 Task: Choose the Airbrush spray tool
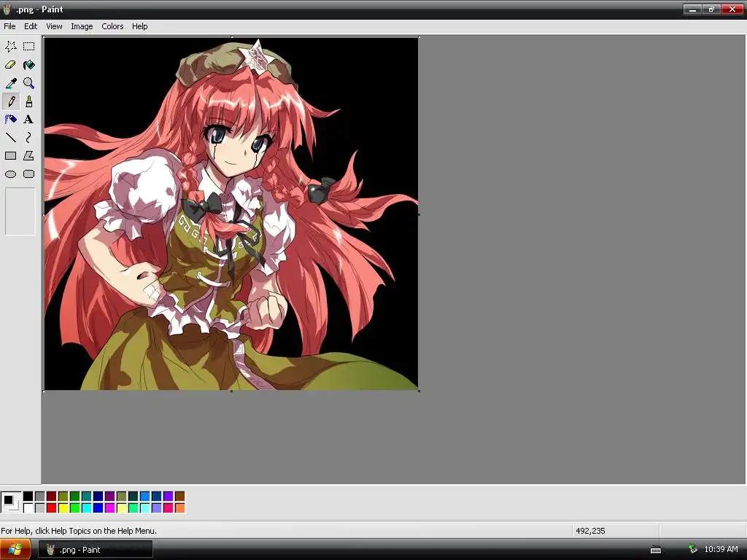point(10,120)
